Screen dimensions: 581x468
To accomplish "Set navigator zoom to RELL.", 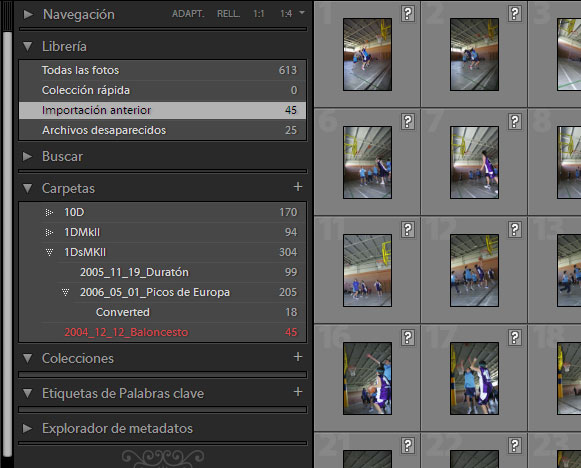I will coord(228,14).
